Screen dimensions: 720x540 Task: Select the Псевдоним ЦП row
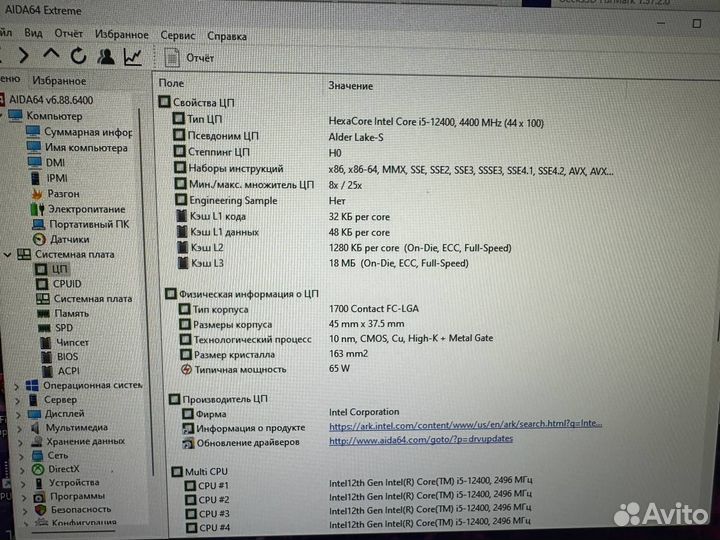pos(278,136)
